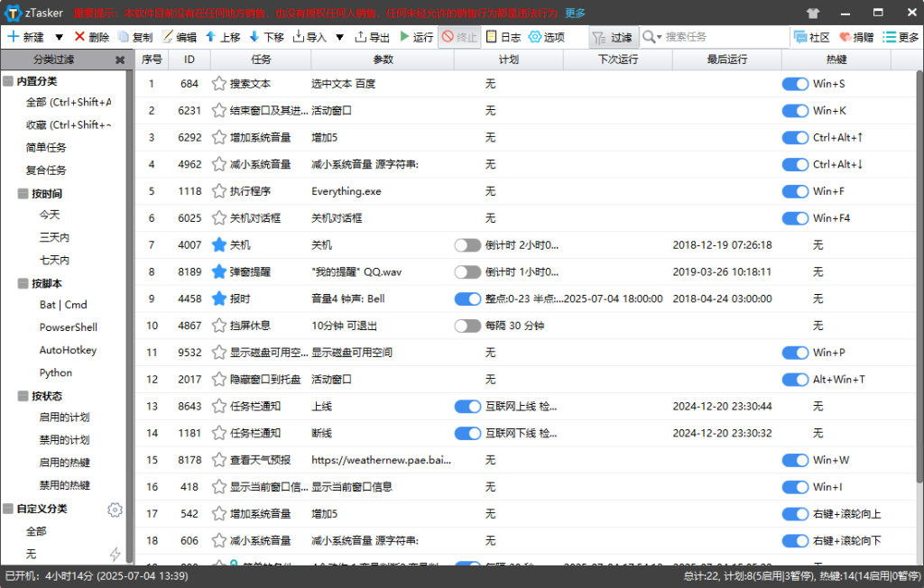The height and width of the screenshot is (588, 924).
Task: Click the 运行 (run) green play icon
Action: (405, 37)
